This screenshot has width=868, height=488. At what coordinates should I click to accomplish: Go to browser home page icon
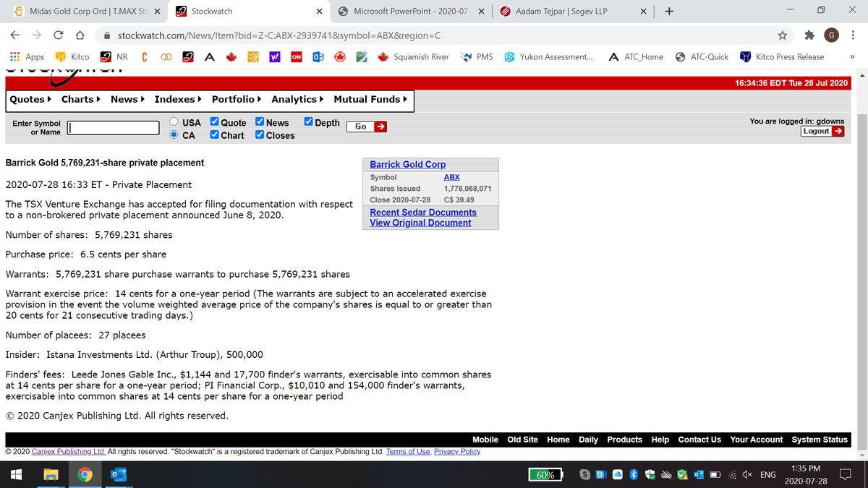coord(82,35)
